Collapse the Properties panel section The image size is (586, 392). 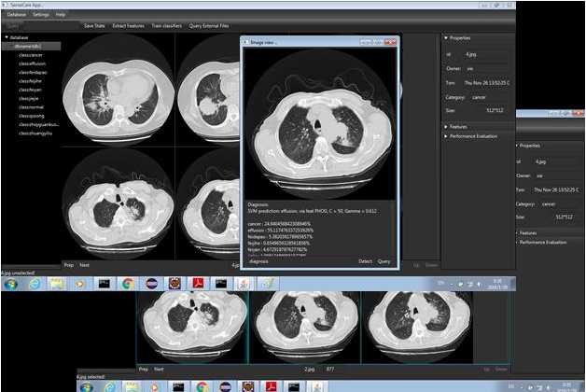click(445, 38)
